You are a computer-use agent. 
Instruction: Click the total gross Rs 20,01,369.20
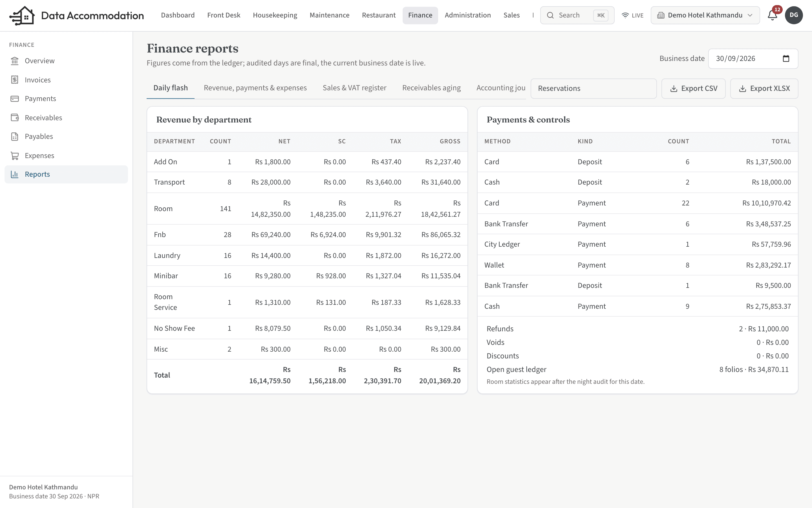(440, 375)
